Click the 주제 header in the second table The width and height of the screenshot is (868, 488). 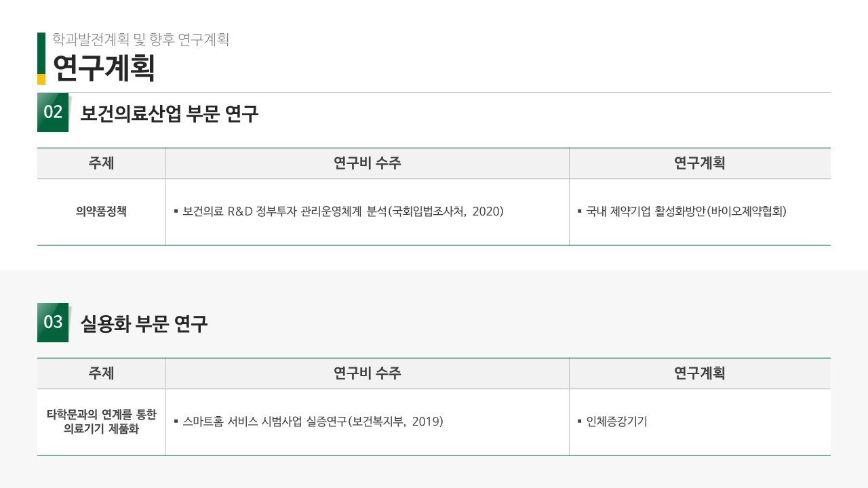point(101,373)
